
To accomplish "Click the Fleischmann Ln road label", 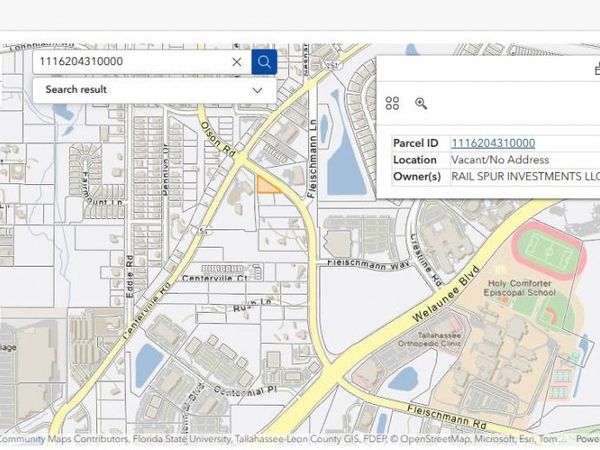I will 313,158.
